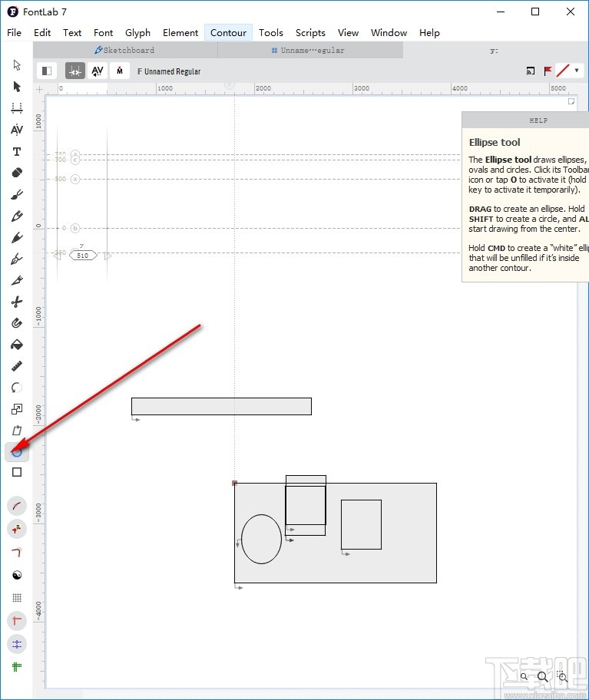Open the Font menu

[x=103, y=32]
